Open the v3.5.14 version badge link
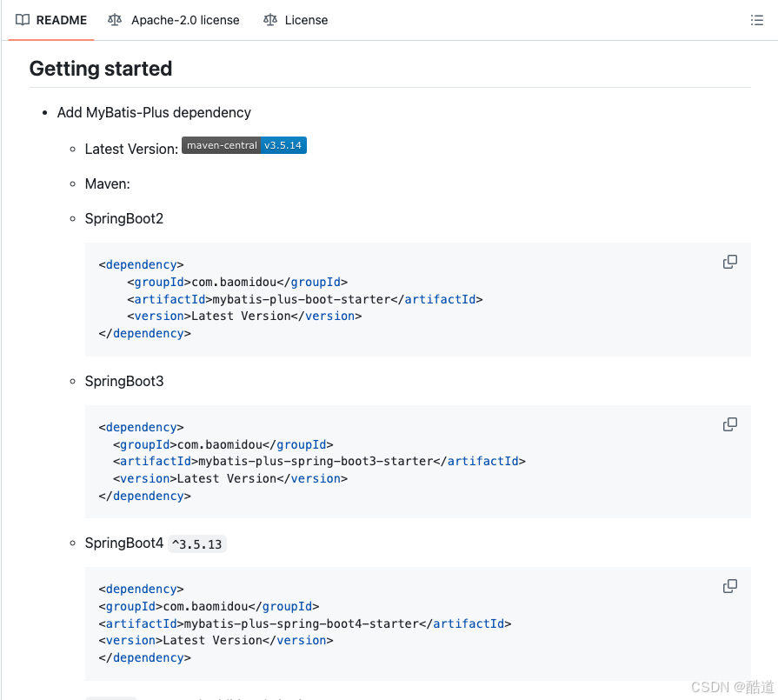The width and height of the screenshot is (778, 700). pyautogui.click(x=283, y=145)
